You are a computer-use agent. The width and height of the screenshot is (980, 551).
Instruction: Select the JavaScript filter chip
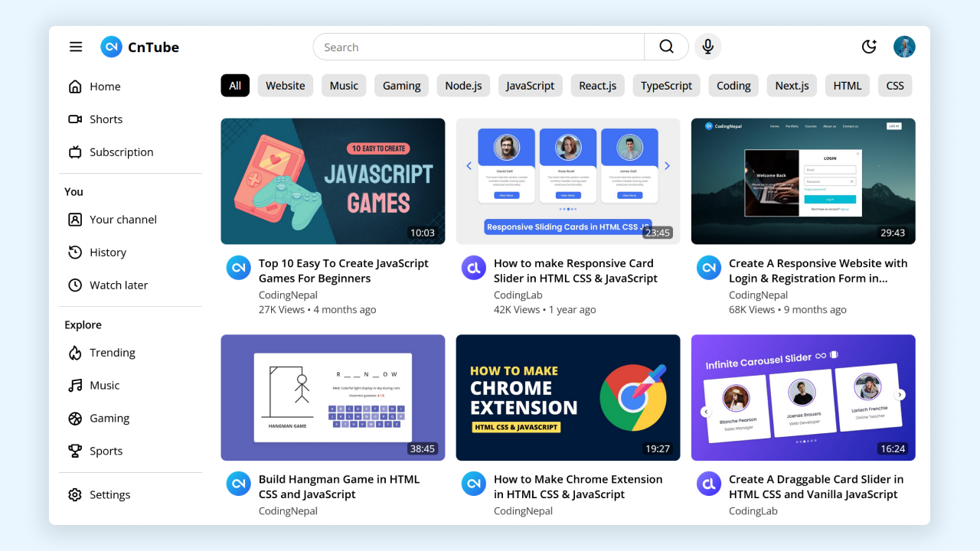click(x=530, y=85)
